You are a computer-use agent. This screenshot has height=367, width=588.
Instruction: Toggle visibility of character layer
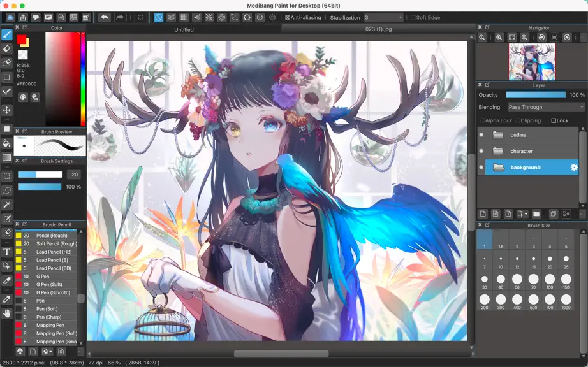tap(481, 151)
